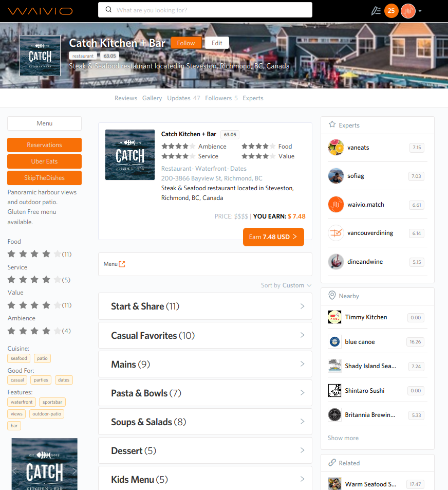Open the Experts tab
The width and height of the screenshot is (448, 490).
[253, 98]
